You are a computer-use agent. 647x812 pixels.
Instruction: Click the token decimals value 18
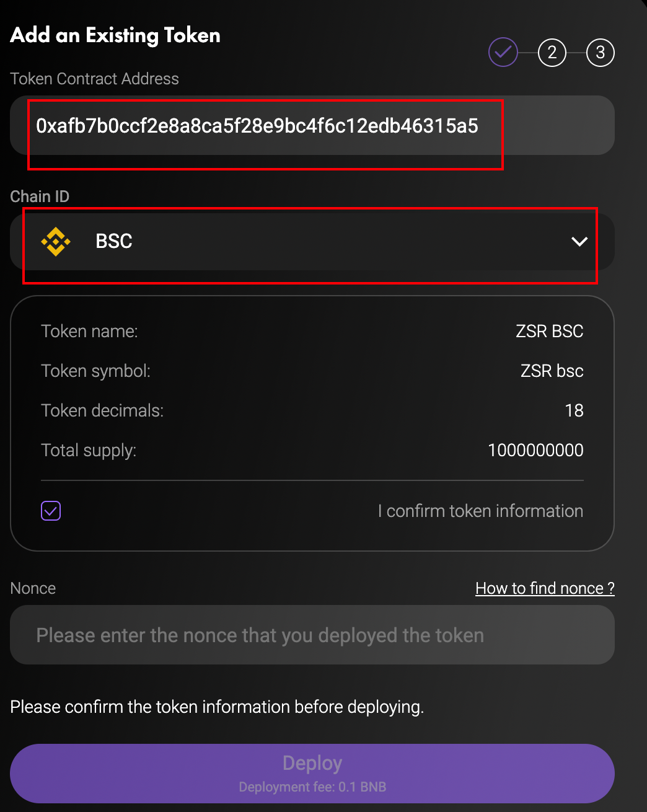pos(574,410)
